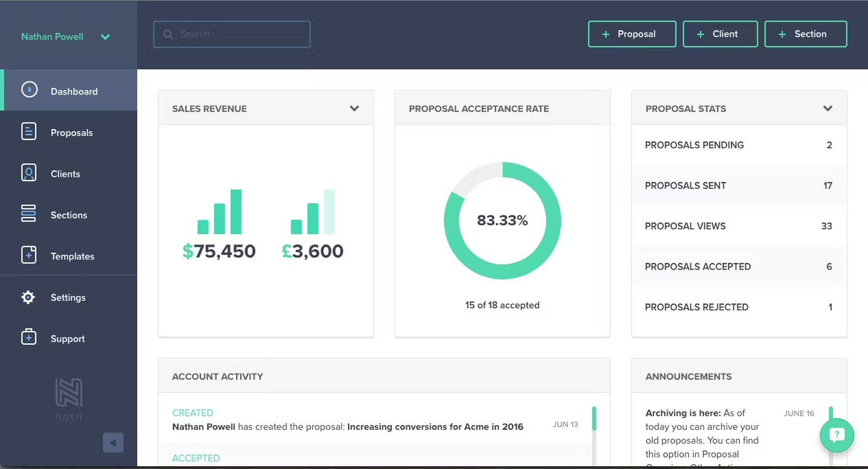The width and height of the screenshot is (868, 469).
Task: Click the Settings gear icon
Action: [x=28, y=297]
